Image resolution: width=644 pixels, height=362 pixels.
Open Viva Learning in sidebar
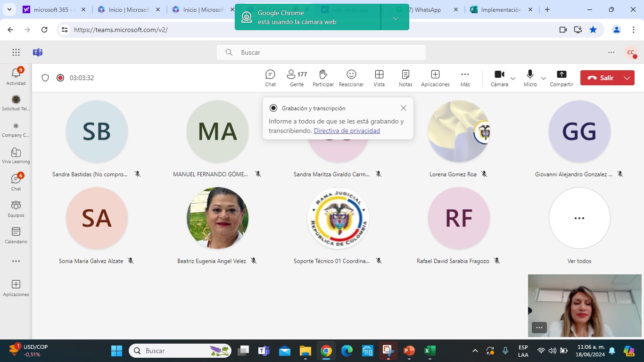click(16, 156)
